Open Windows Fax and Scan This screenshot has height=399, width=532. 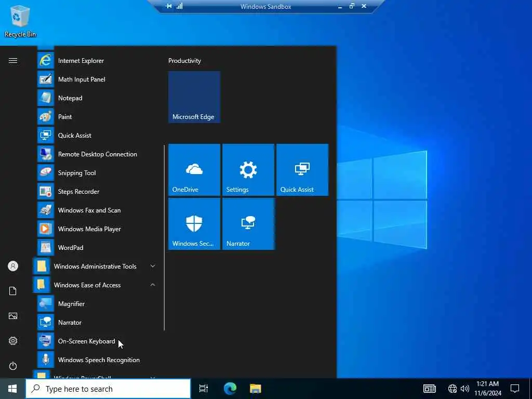(x=97, y=210)
